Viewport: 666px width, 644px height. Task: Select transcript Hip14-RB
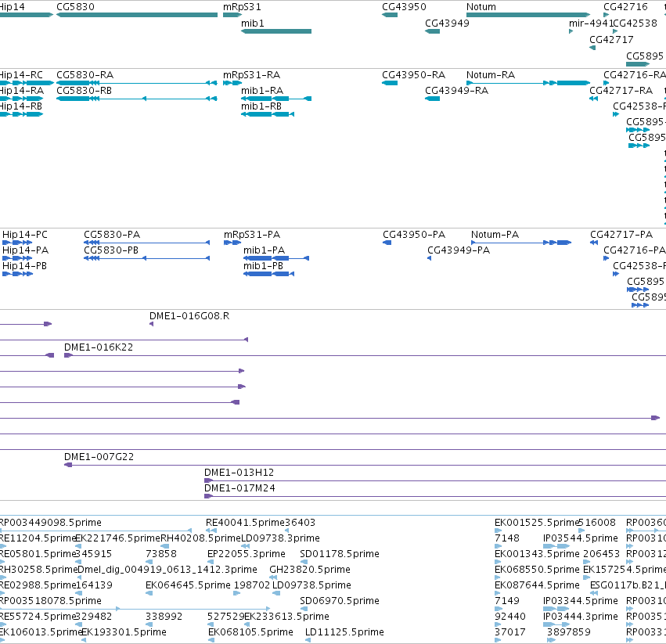[21, 114]
